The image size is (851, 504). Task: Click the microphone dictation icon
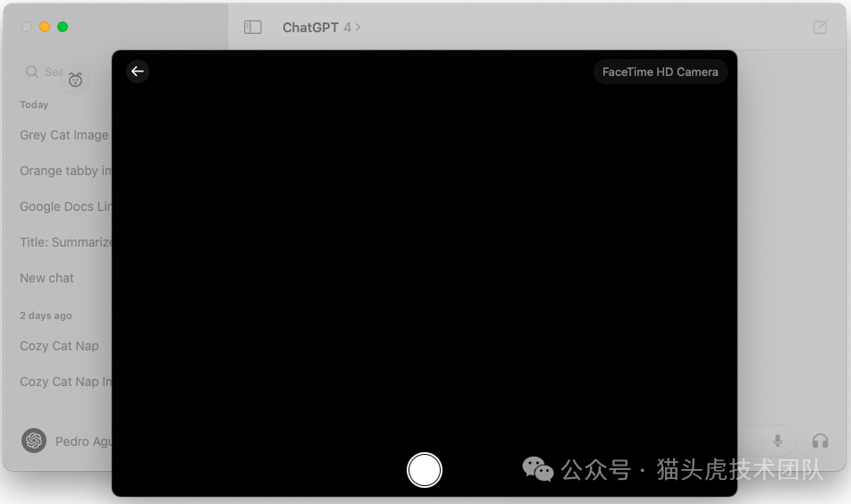coord(777,441)
